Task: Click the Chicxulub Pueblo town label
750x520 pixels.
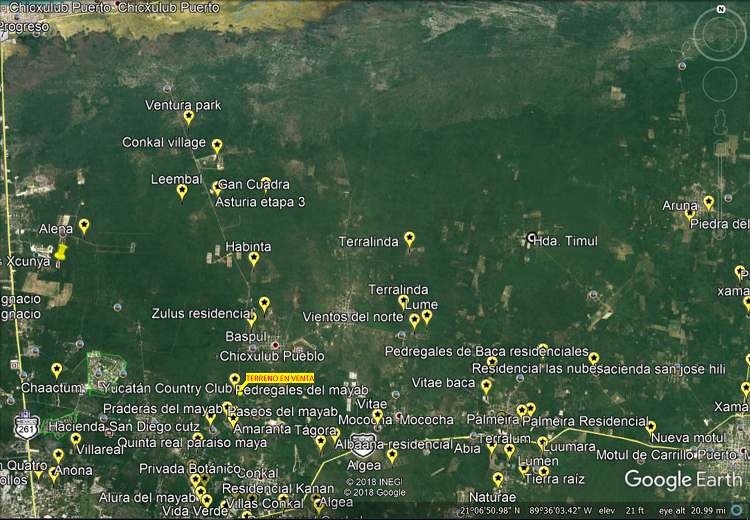Action: [x=272, y=356]
